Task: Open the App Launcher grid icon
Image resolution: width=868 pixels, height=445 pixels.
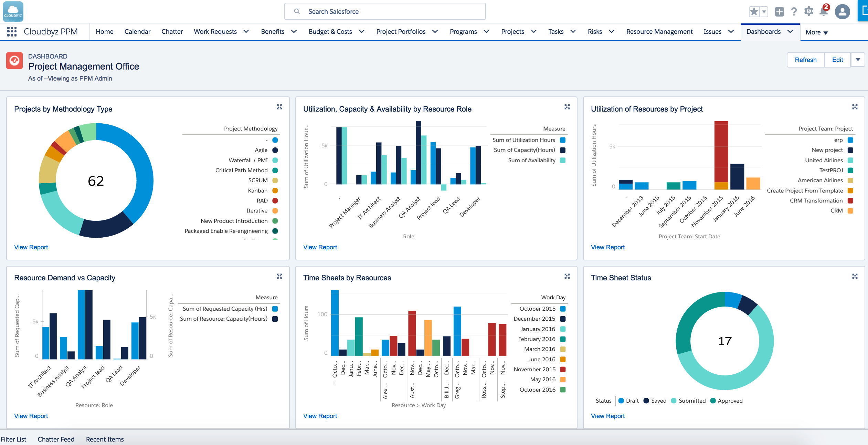Action: pyautogui.click(x=12, y=32)
